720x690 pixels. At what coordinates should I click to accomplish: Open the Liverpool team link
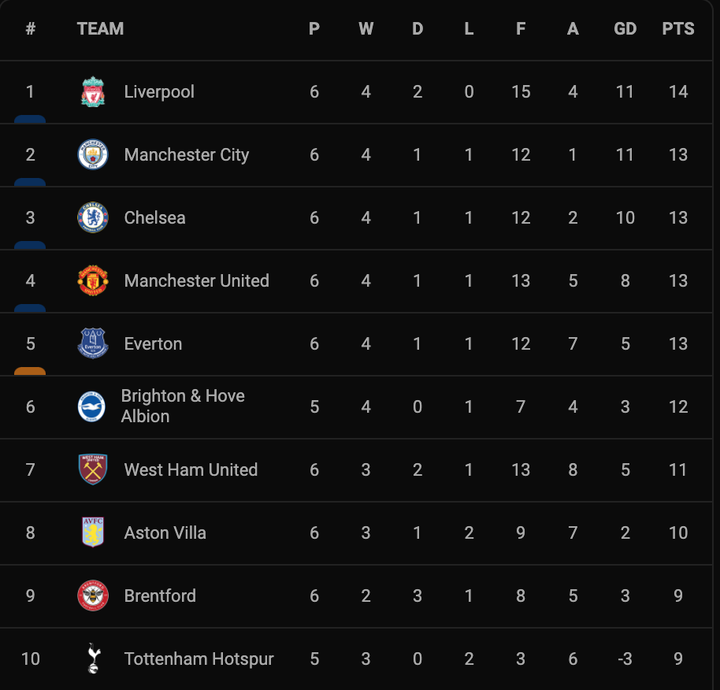159,92
